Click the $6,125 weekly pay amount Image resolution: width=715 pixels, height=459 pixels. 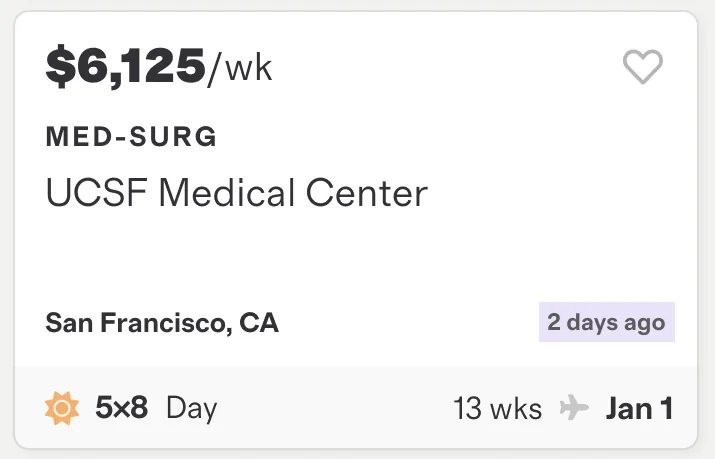[x=126, y=67]
